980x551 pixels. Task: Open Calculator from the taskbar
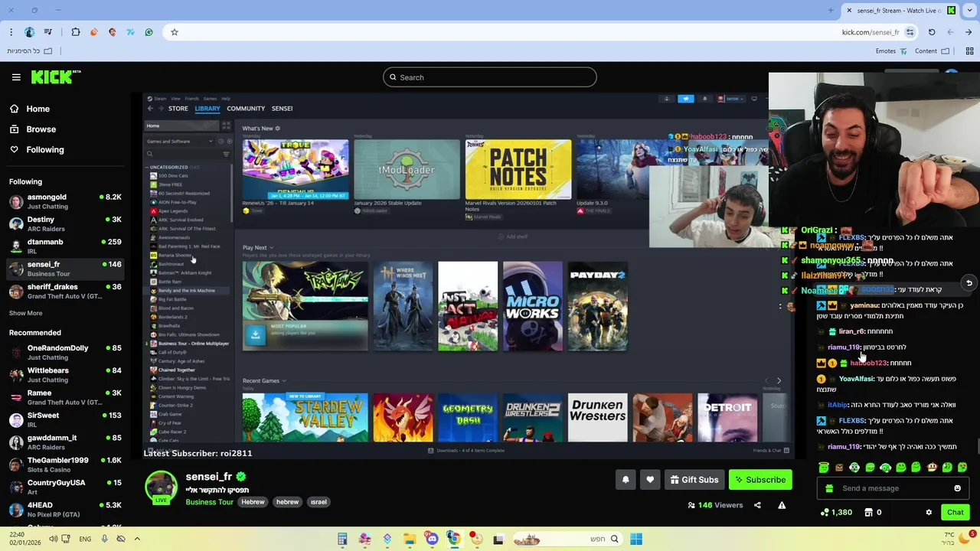(342, 540)
